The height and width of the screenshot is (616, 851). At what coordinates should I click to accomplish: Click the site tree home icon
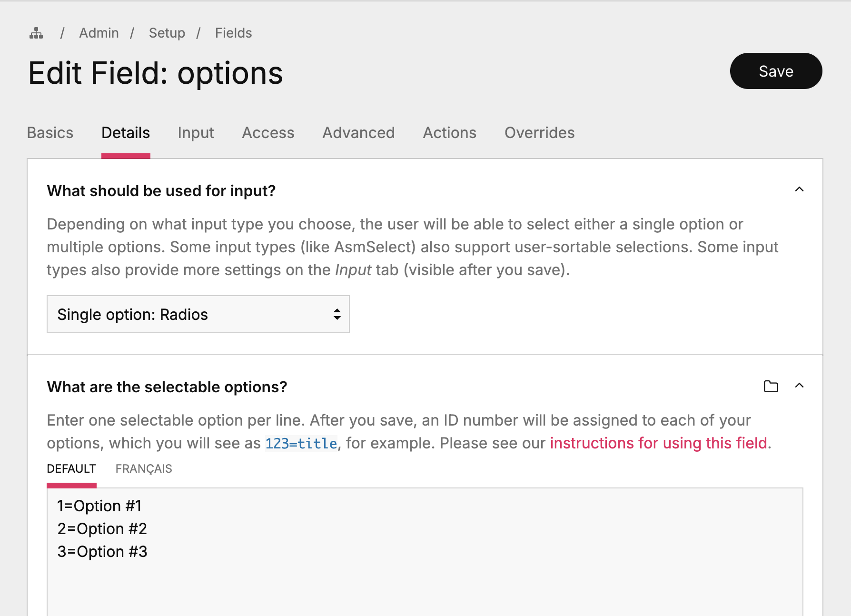(x=36, y=33)
